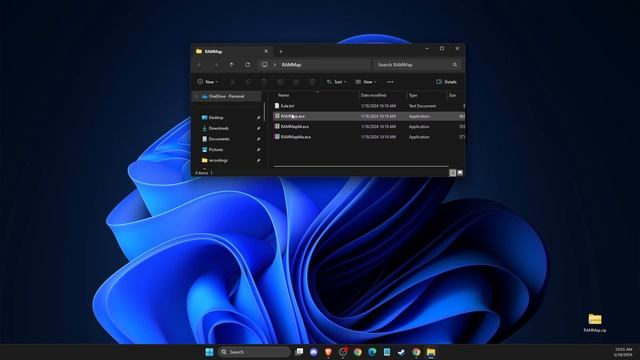Click the pin icon next to Pictures
640x360 pixels.
pos(258,149)
